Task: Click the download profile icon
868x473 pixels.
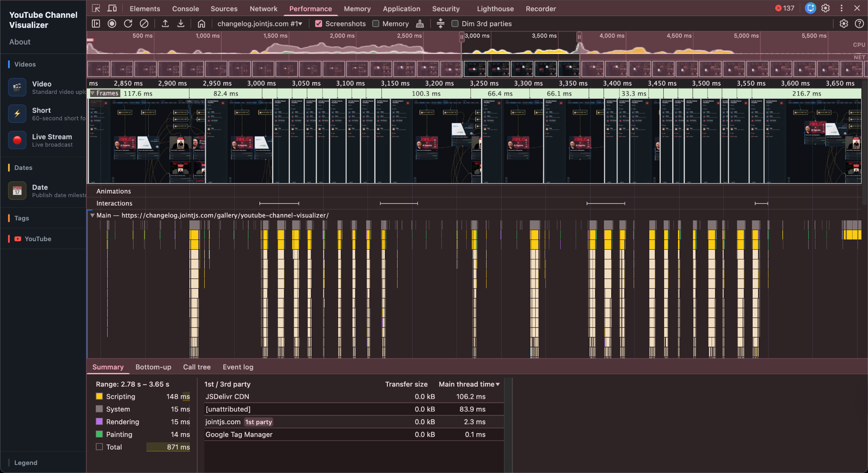Action: [181, 24]
